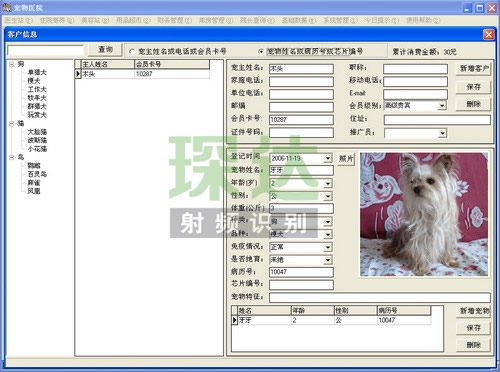500x372 pixels.
Task: Select radio option 宠物姓名或病历号或芯片编号
Action: pyautogui.click(x=261, y=52)
